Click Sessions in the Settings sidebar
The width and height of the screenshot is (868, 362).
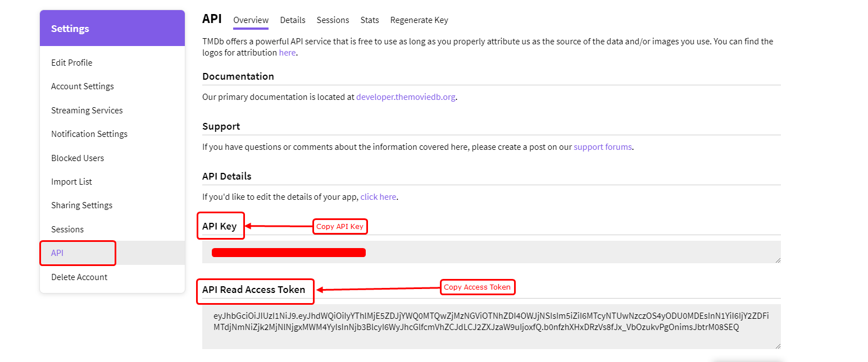point(67,230)
